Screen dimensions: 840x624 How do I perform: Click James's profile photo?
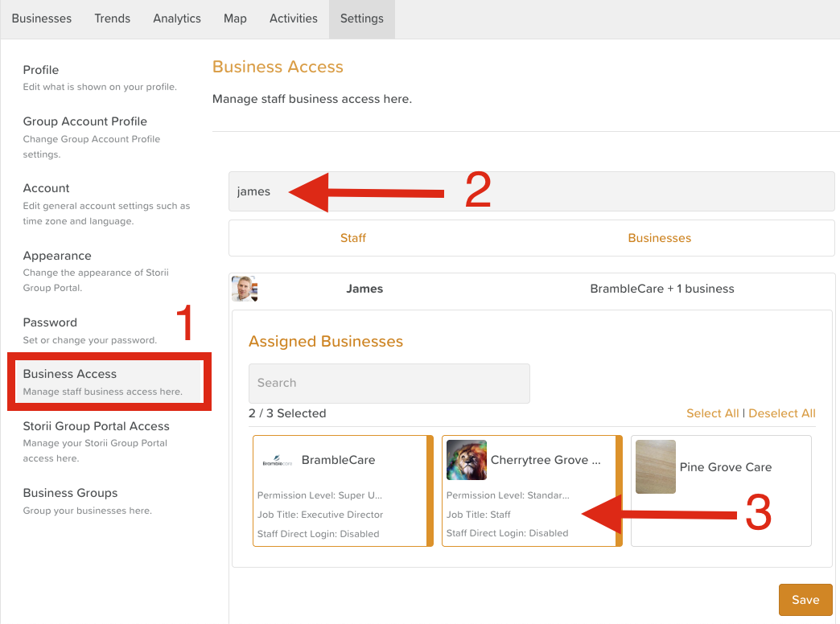pyautogui.click(x=245, y=289)
